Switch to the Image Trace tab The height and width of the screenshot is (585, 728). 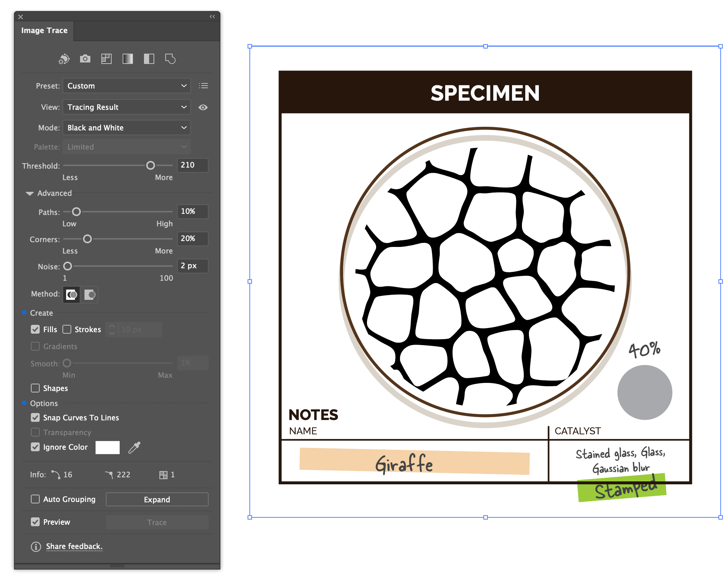(x=44, y=30)
